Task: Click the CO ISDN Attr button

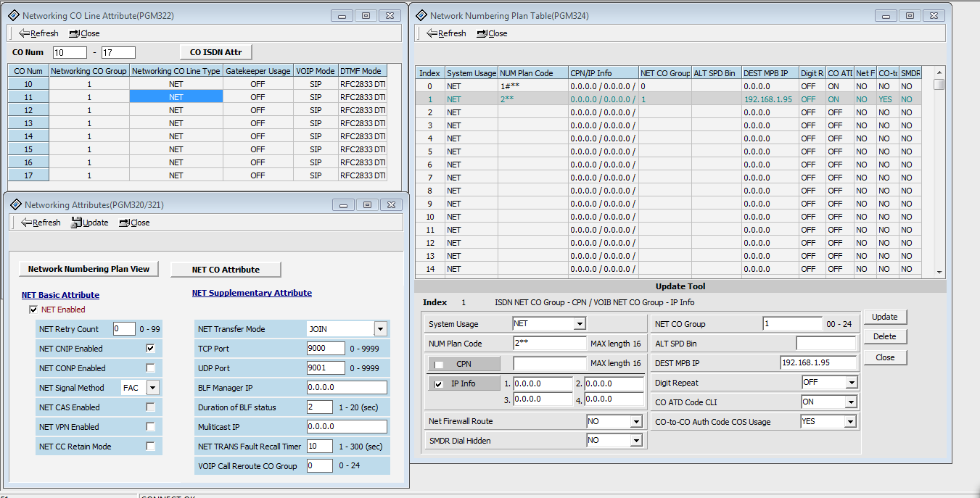Action: tap(215, 52)
